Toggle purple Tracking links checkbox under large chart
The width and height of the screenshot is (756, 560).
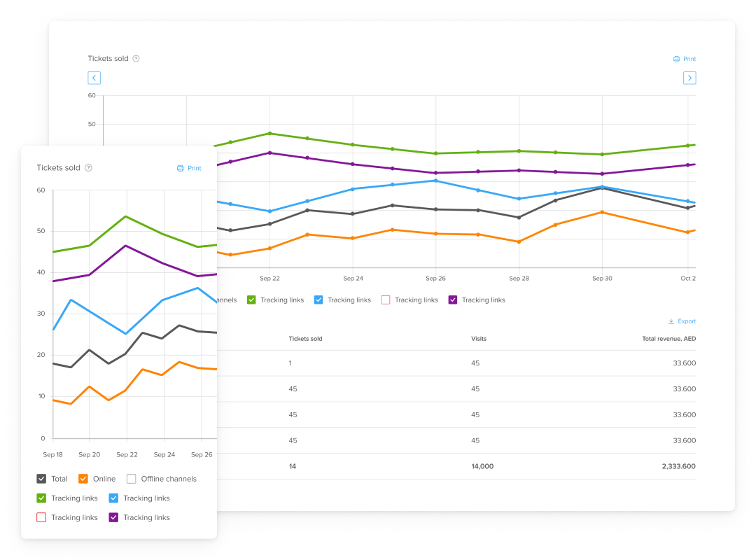pos(452,300)
